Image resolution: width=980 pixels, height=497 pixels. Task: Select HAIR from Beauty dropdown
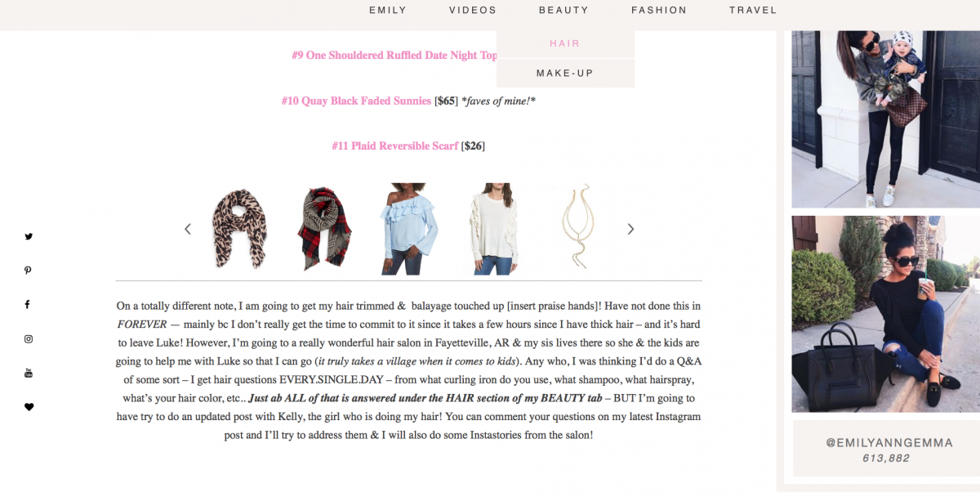point(565,43)
